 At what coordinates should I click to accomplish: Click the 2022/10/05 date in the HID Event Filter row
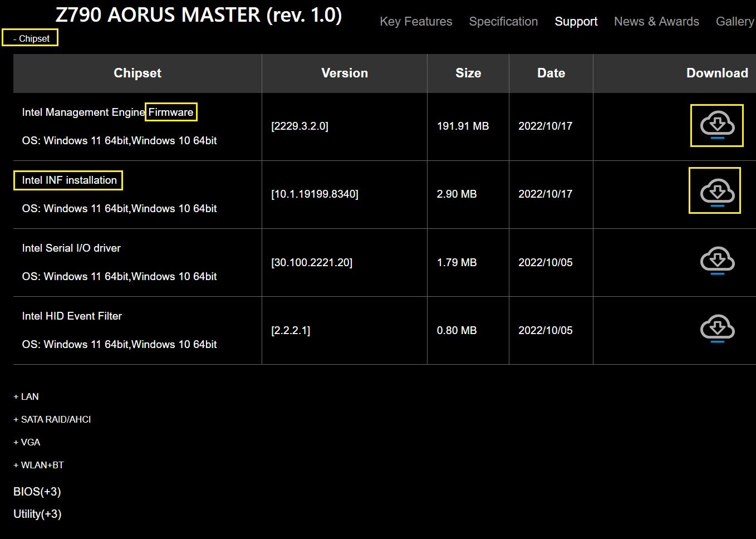pos(545,330)
